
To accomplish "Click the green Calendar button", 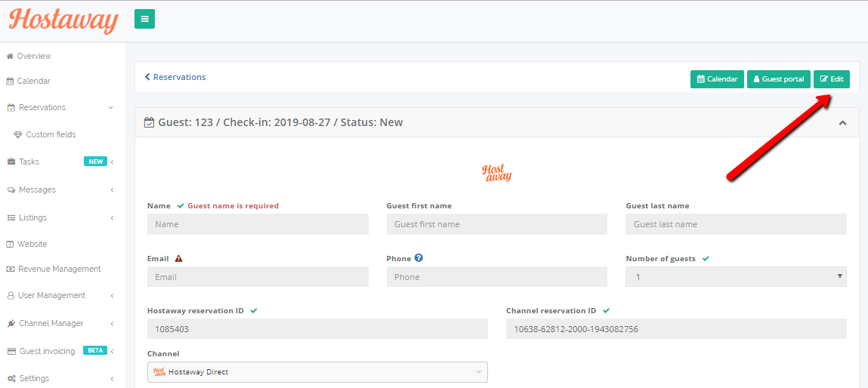I will (x=717, y=79).
